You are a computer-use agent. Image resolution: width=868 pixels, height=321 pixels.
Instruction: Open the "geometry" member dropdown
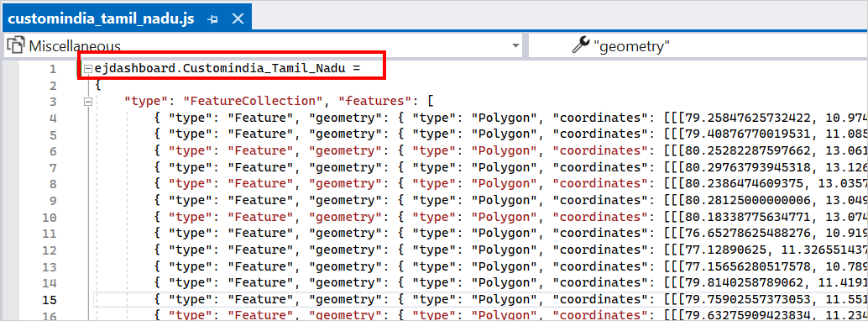698,46
